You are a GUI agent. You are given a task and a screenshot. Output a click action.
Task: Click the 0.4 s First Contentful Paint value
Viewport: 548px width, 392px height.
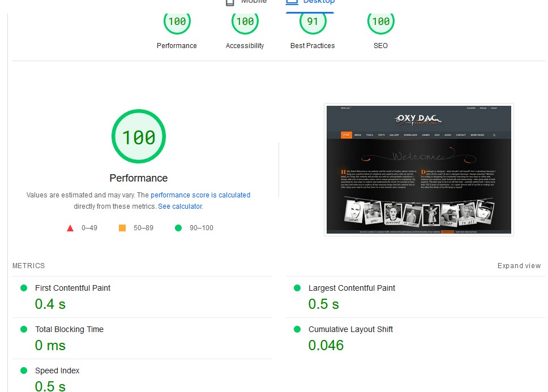50,304
